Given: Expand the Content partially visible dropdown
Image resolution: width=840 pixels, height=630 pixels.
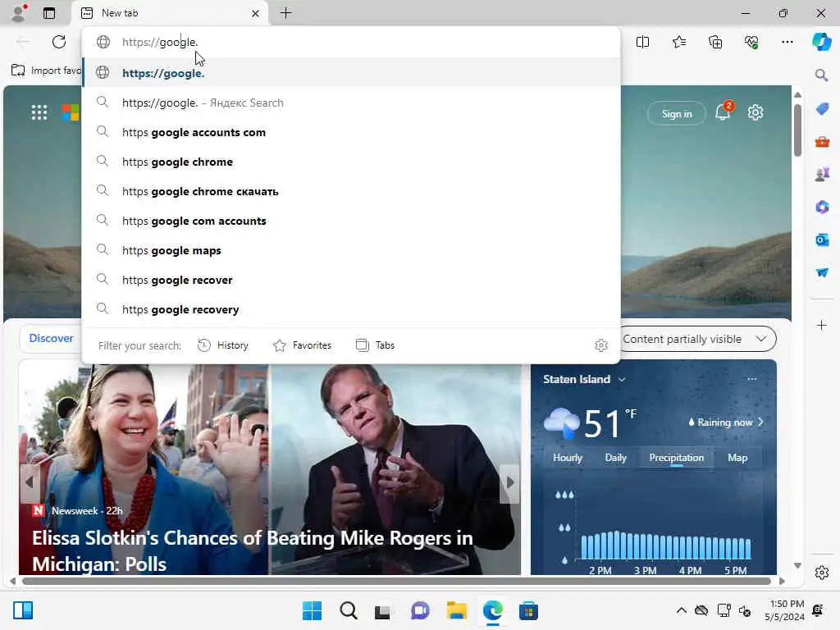Looking at the screenshot, I should (x=696, y=339).
